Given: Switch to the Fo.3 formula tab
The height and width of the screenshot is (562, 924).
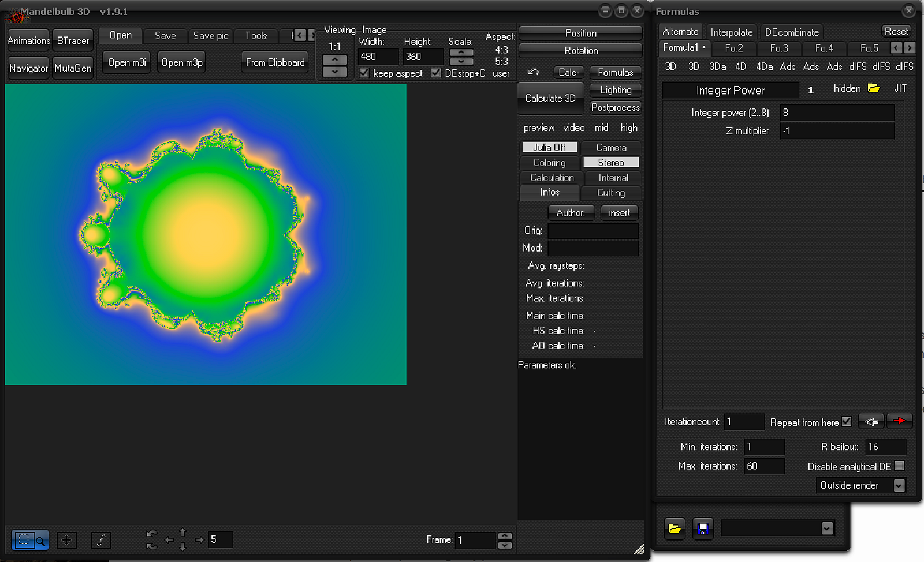Looking at the screenshot, I should (x=778, y=48).
